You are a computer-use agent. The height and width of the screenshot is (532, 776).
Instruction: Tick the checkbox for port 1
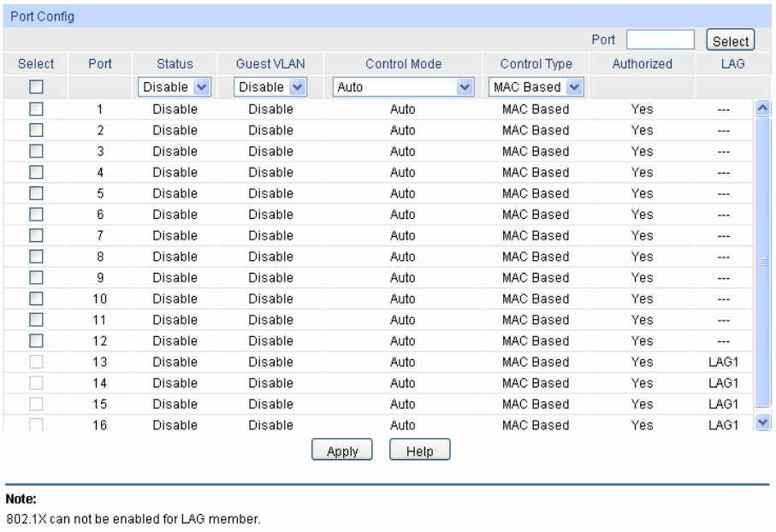[x=36, y=109]
